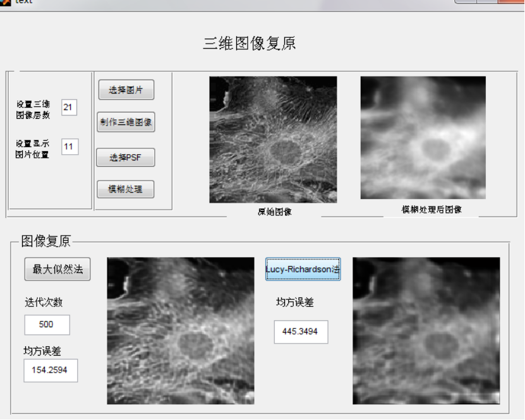This screenshot has width=525, height=420.
Task: Click the 迭代次数 label
Action: [44, 302]
